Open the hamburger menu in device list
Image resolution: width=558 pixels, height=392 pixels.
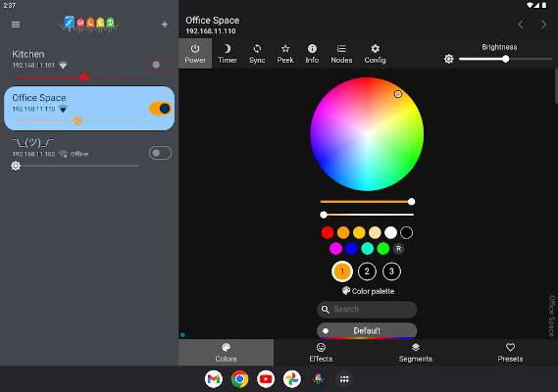pos(16,24)
